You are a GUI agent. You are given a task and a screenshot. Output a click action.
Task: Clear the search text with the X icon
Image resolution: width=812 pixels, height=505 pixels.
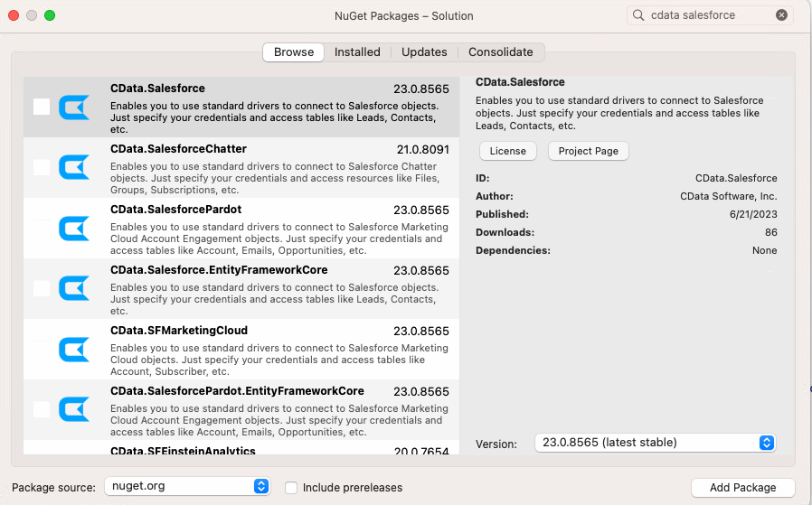click(x=781, y=15)
